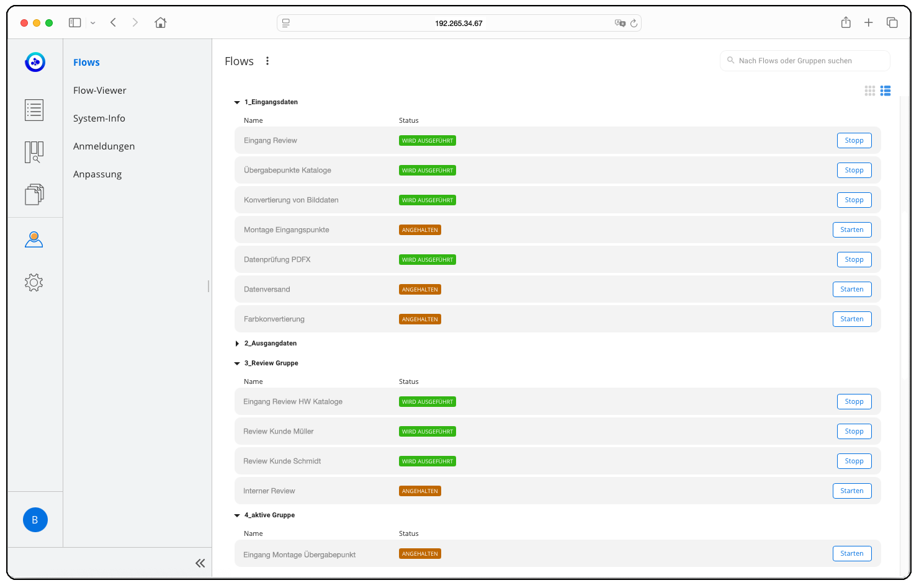Screen dimensions: 919x588
Task: Open the user profile sidebar icon
Action: click(34, 239)
